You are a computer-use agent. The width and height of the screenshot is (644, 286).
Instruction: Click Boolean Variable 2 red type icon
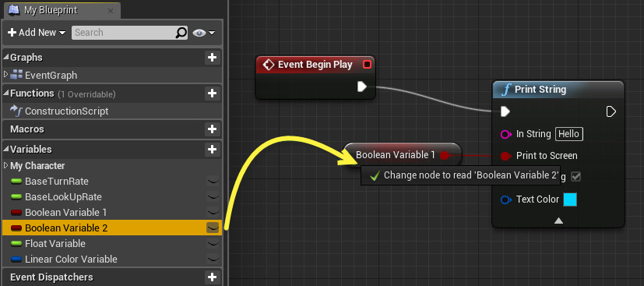pos(16,228)
